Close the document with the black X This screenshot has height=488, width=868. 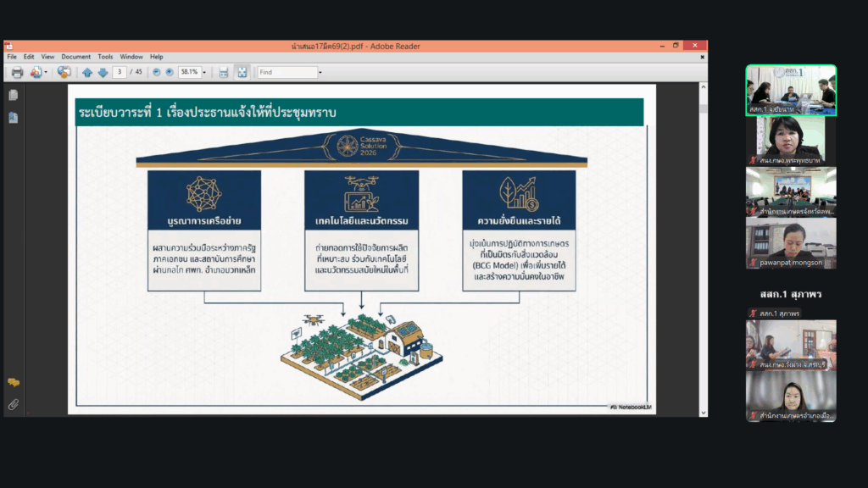[x=701, y=56]
